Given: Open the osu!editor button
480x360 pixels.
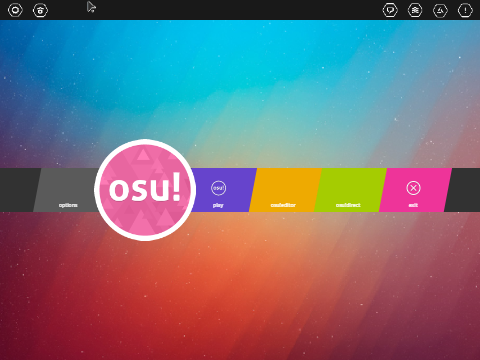Looking at the screenshot, I should click(x=285, y=190).
